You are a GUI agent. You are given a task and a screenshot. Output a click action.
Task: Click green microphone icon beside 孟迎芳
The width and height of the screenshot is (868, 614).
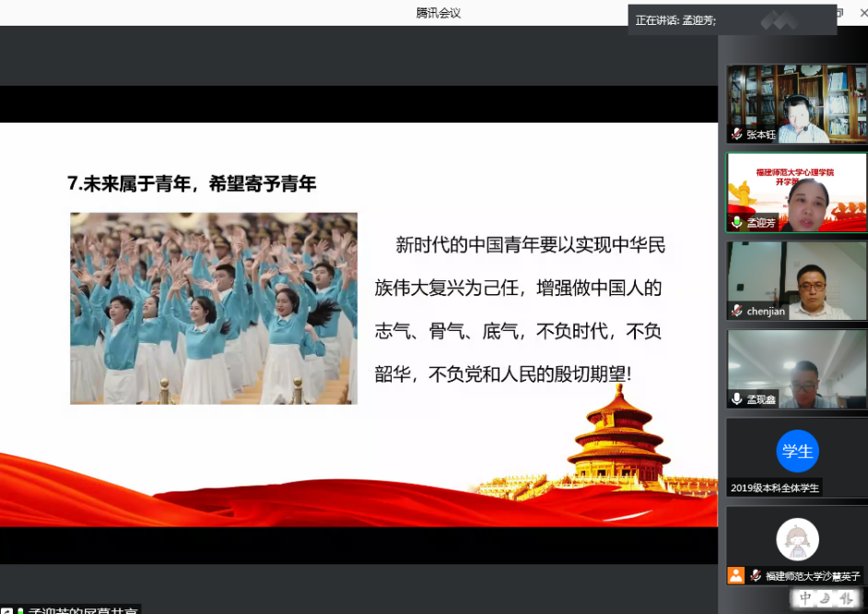point(736,222)
